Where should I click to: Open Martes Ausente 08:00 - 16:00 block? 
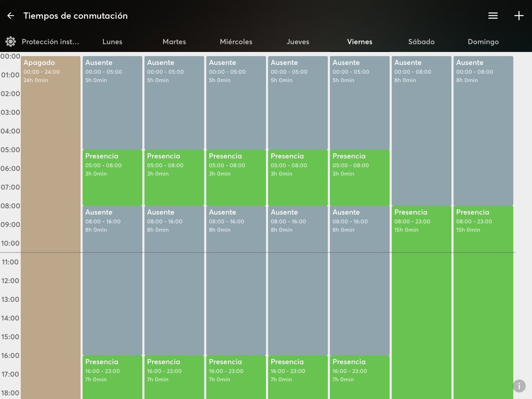[x=174, y=281]
